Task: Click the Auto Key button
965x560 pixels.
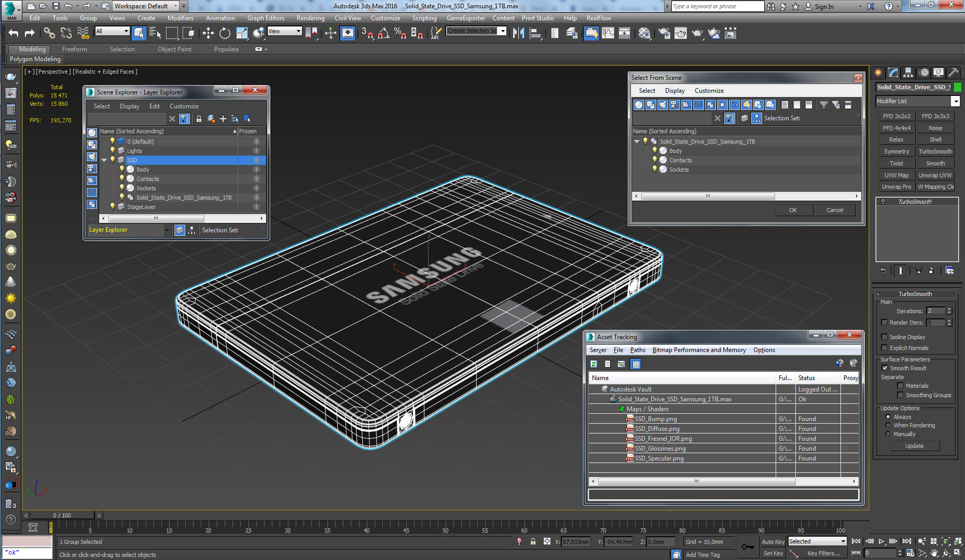Action: pyautogui.click(x=773, y=541)
